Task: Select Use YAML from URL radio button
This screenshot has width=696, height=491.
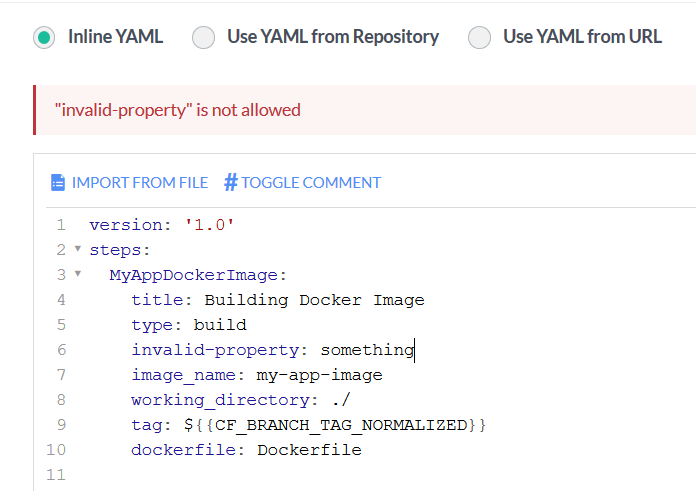Action: click(x=479, y=38)
